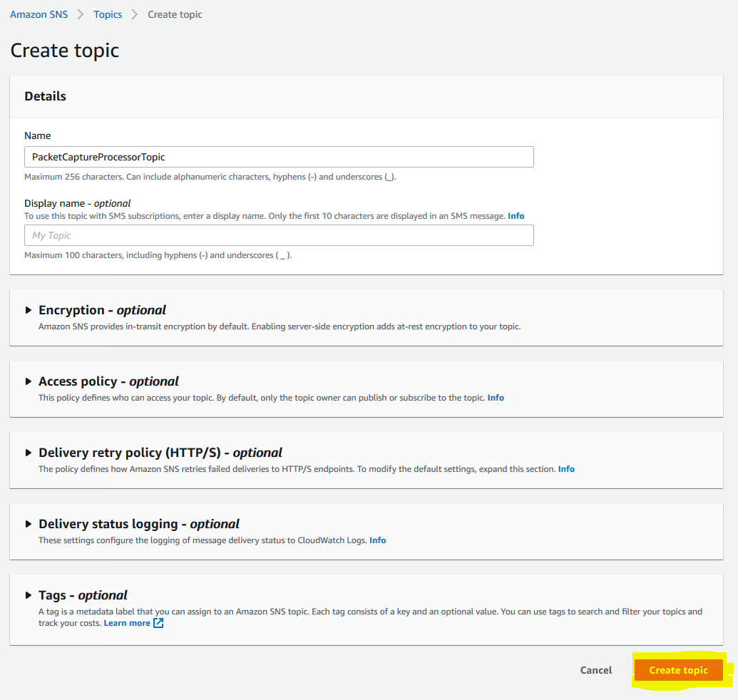Open Amazon SNS breadcrumb link
Image resolution: width=738 pixels, height=700 pixels.
[39, 14]
